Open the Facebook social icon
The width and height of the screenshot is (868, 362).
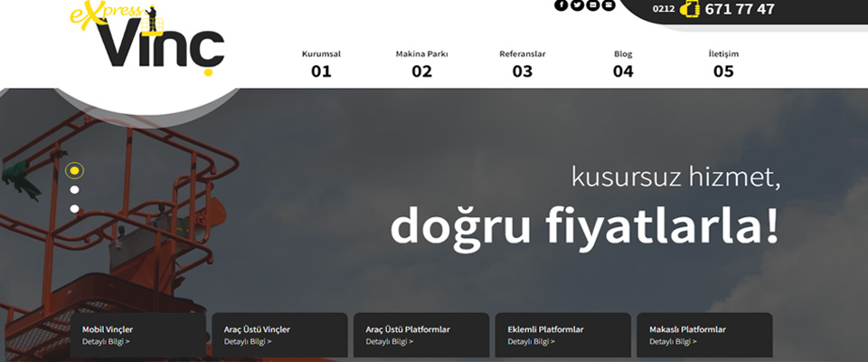(561, 5)
